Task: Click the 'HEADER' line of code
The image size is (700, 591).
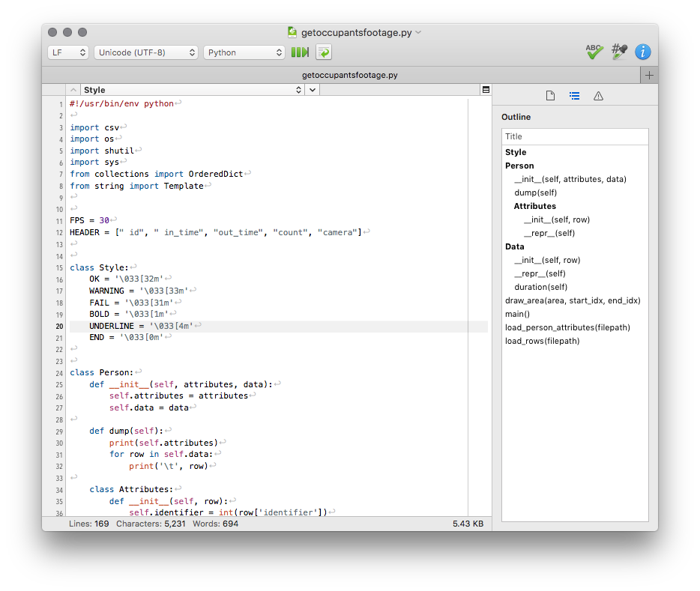Action: pos(216,232)
